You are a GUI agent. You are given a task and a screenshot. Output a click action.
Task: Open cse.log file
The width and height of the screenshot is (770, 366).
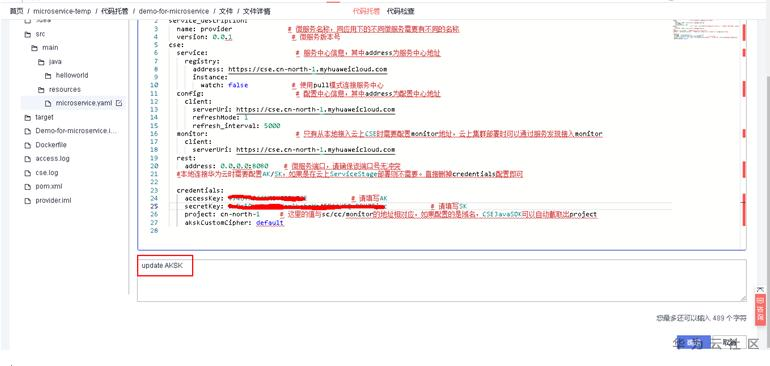(47, 173)
